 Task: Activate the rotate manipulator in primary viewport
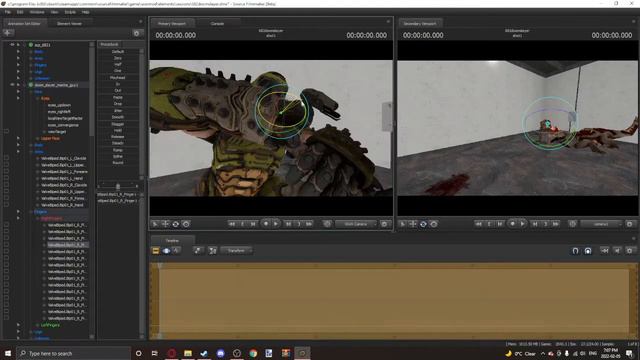(176, 224)
